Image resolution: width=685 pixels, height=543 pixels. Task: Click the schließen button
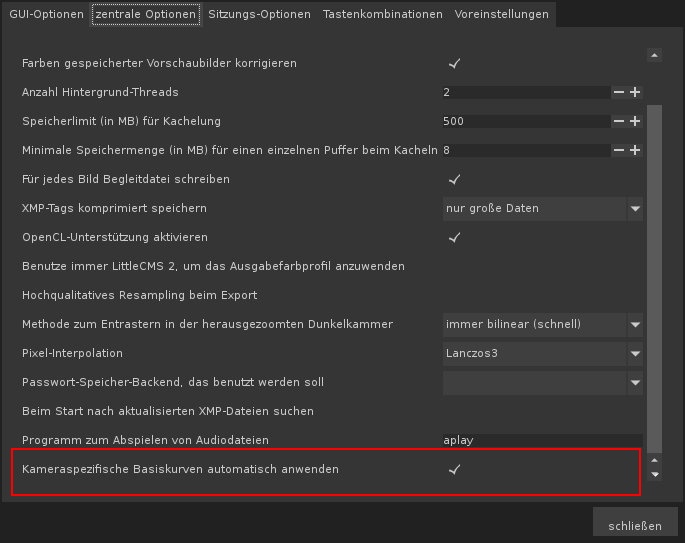click(x=634, y=525)
